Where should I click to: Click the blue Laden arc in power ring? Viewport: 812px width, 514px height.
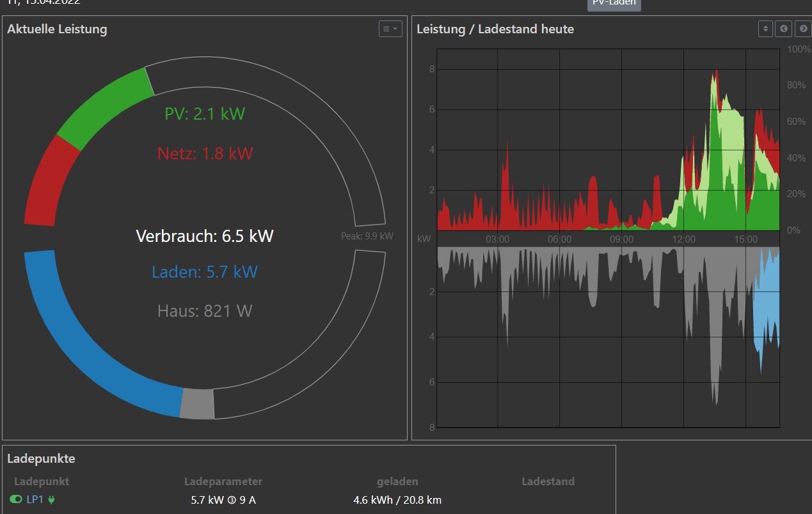tap(83, 346)
